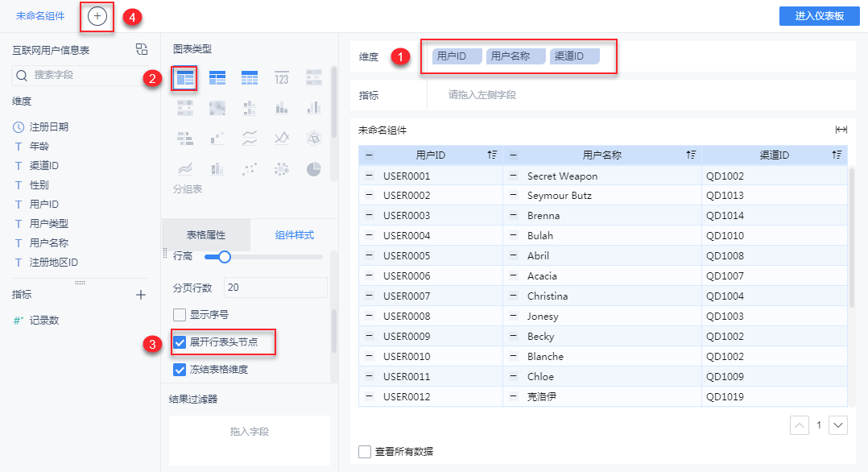Collapse the USER0005 row node
Image resolution: width=868 pixels, height=472 pixels.
click(x=370, y=255)
